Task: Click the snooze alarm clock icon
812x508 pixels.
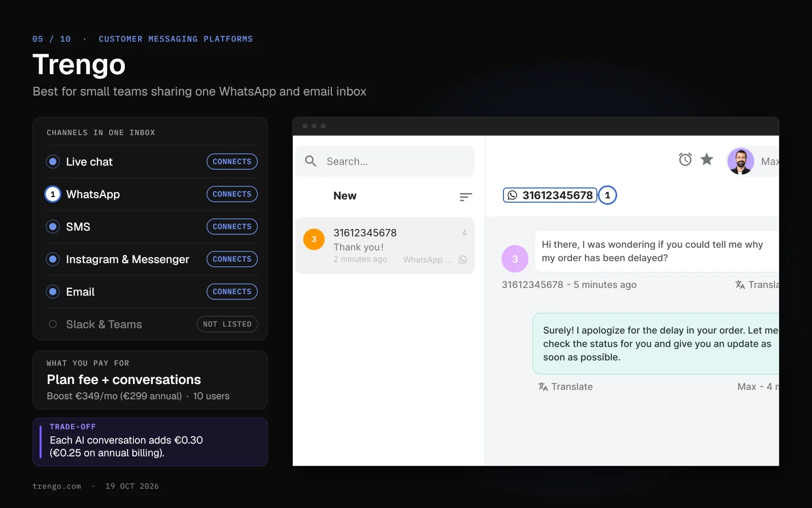Action: pyautogui.click(x=685, y=160)
